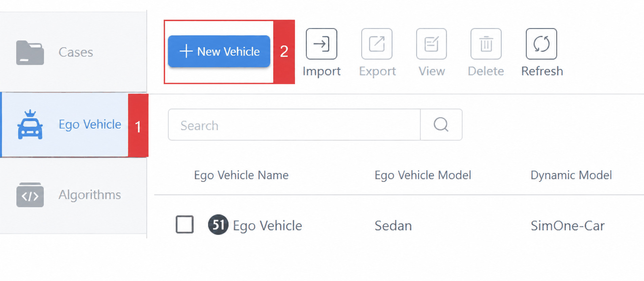644x281 pixels.
Task: Select the Ego Vehicle sidebar tab
Action: pyautogui.click(x=65, y=125)
